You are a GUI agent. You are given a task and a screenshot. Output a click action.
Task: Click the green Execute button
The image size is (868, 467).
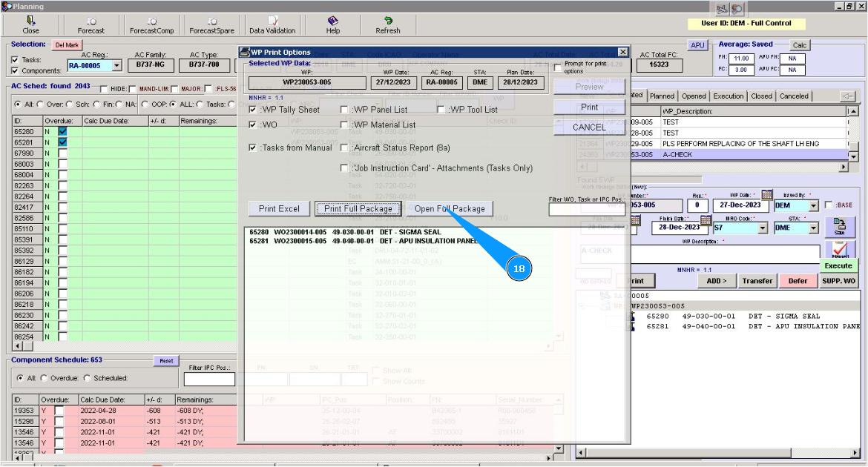pyautogui.click(x=838, y=265)
